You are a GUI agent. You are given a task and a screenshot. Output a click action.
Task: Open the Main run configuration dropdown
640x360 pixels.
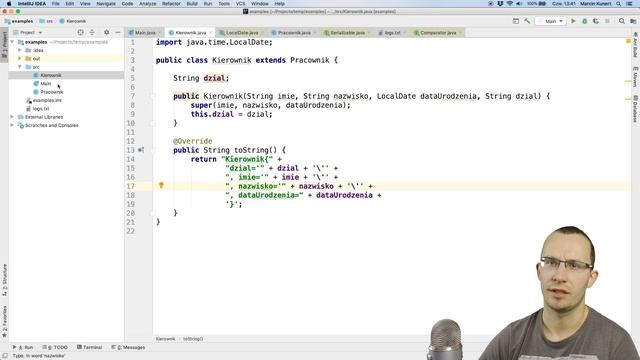point(550,21)
